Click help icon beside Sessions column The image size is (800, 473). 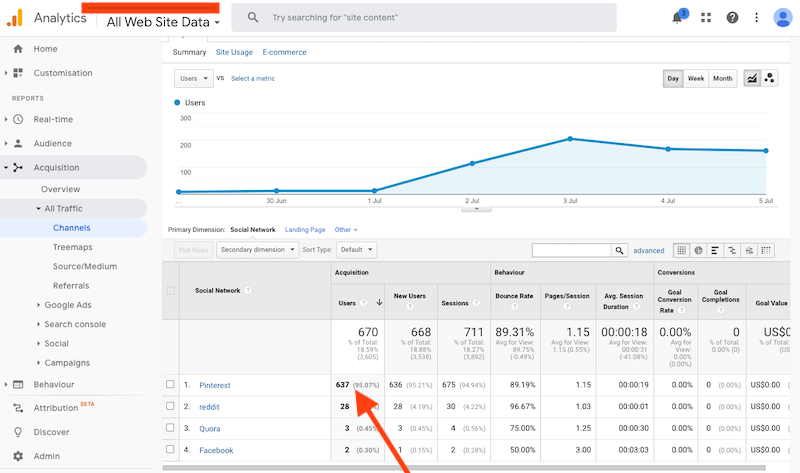coord(476,303)
